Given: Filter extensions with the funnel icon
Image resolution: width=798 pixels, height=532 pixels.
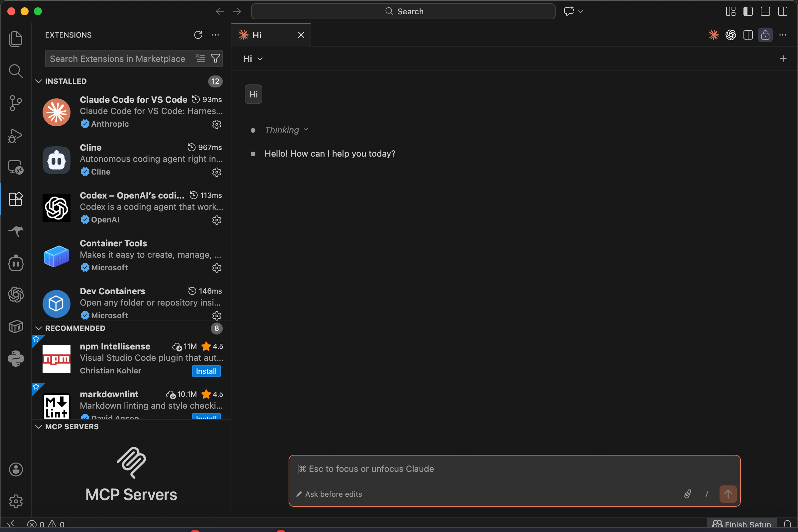Looking at the screenshot, I should [x=215, y=59].
